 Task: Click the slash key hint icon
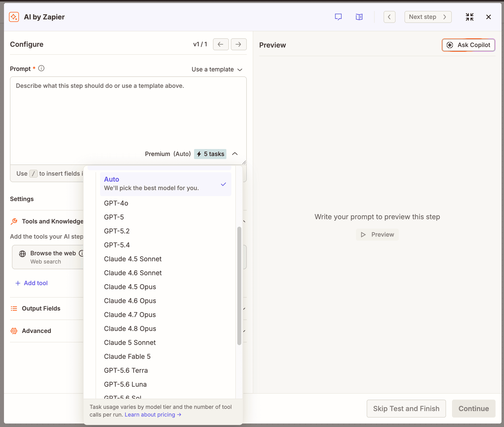click(x=33, y=173)
